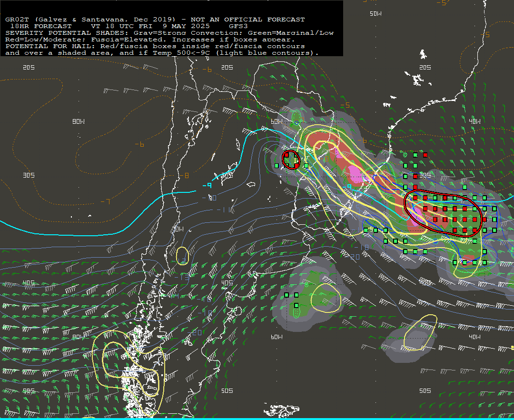Screen dimensions: 514x420
Task: Click the 'SEVERITY POTENTIAL SHADES' legend line
Action: (x=169, y=33)
